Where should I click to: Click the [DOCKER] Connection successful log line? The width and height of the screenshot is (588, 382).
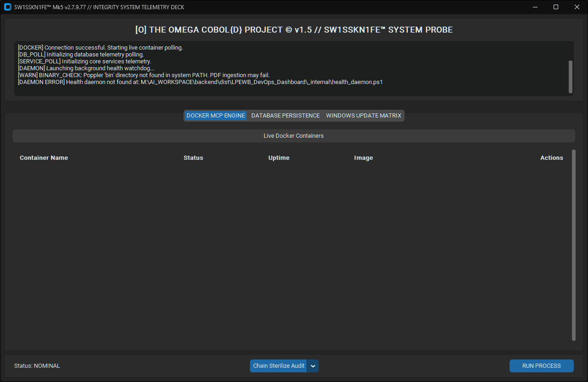point(100,48)
